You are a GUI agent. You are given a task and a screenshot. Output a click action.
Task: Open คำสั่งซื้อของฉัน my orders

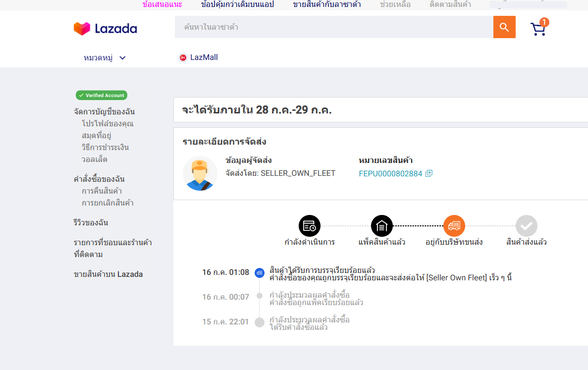point(99,179)
